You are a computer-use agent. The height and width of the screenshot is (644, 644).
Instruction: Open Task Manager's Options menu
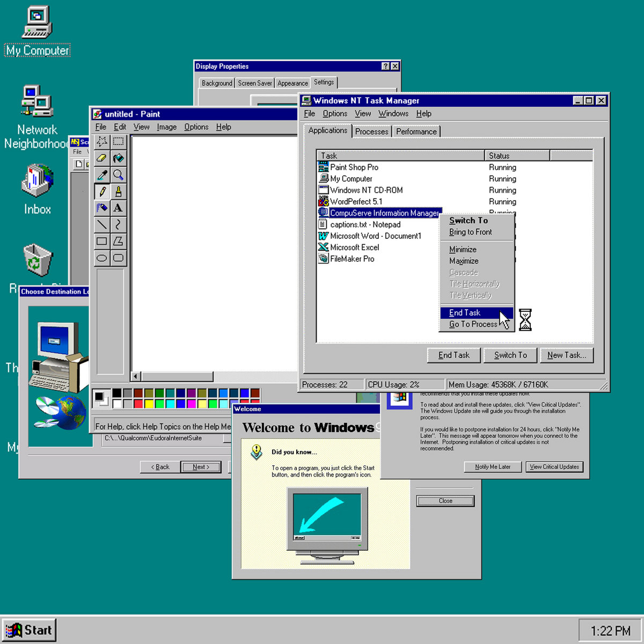(335, 114)
